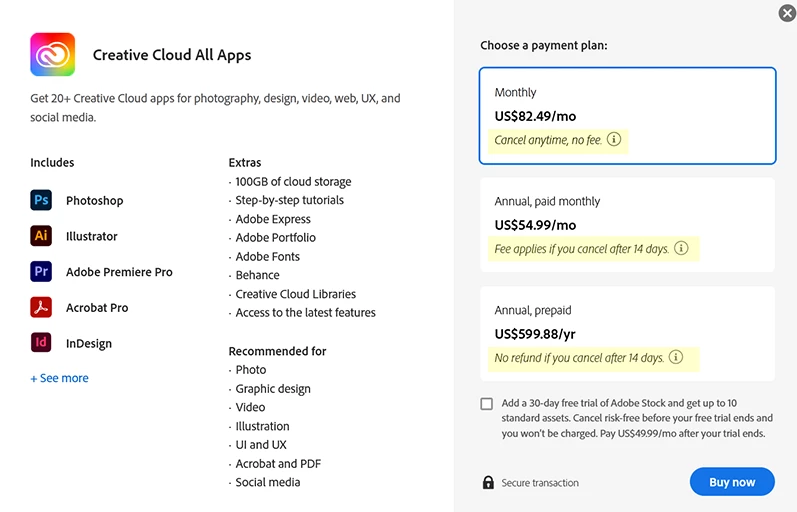
Task: Click the Illustrator Ai icon
Action: (x=41, y=235)
